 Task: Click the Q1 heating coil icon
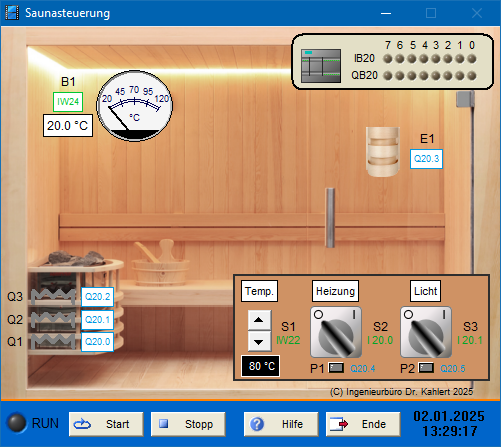tap(53, 341)
